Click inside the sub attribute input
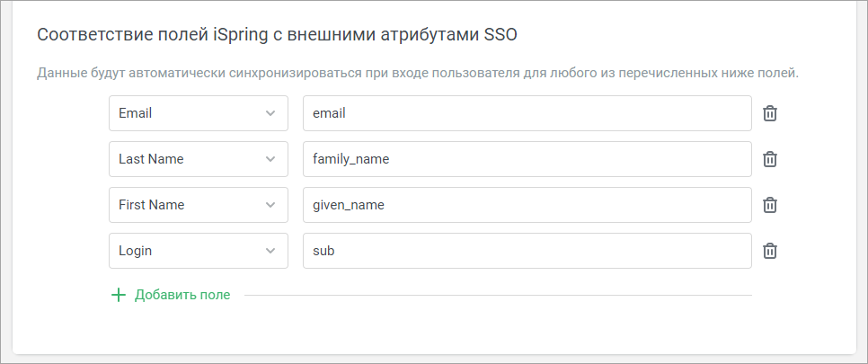Image resolution: width=868 pixels, height=364 pixels. (527, 251)
